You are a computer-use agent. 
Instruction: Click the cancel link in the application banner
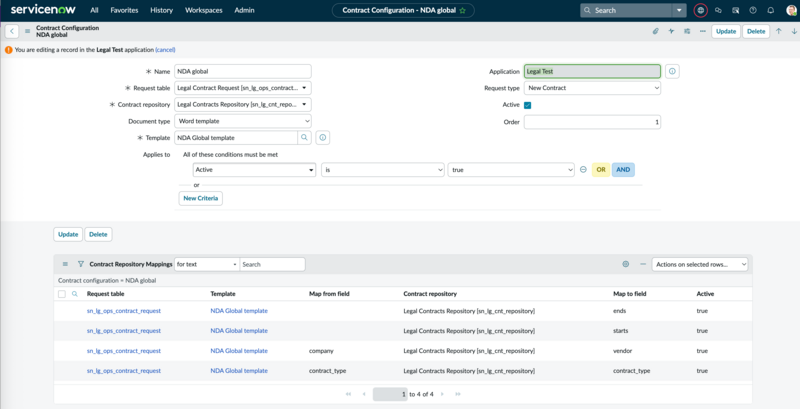point(165,50)
